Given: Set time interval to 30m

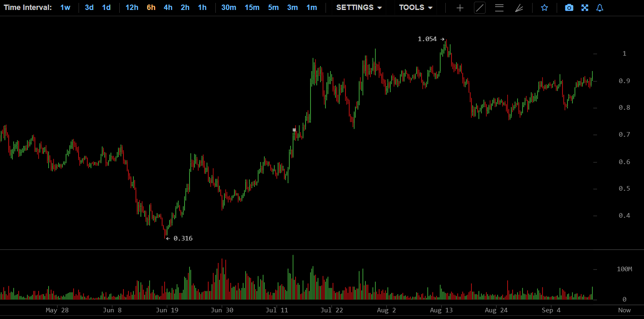Looking at the screenshot, I should pyautogui.click(x=229, y=7).
